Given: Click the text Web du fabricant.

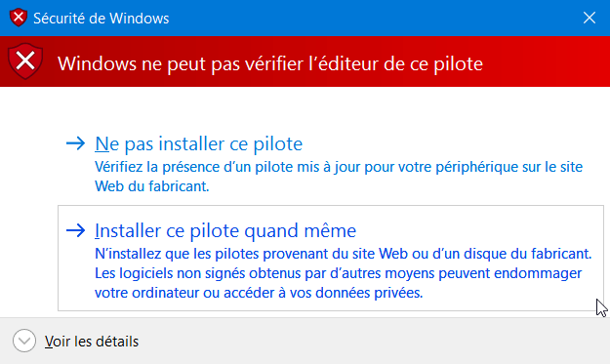Looking at the screenshot, I should tap(152, 186).
